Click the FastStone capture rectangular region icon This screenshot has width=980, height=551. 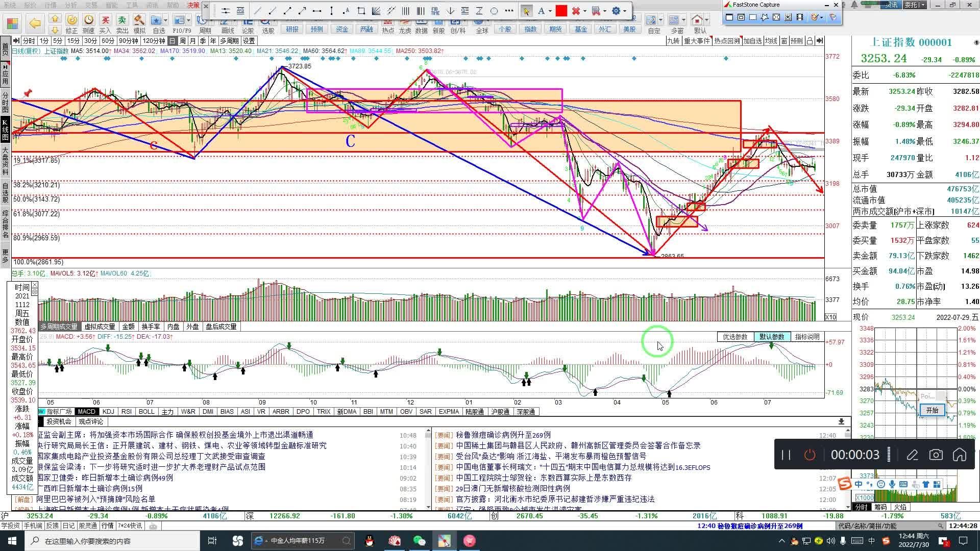coord(753,17)
